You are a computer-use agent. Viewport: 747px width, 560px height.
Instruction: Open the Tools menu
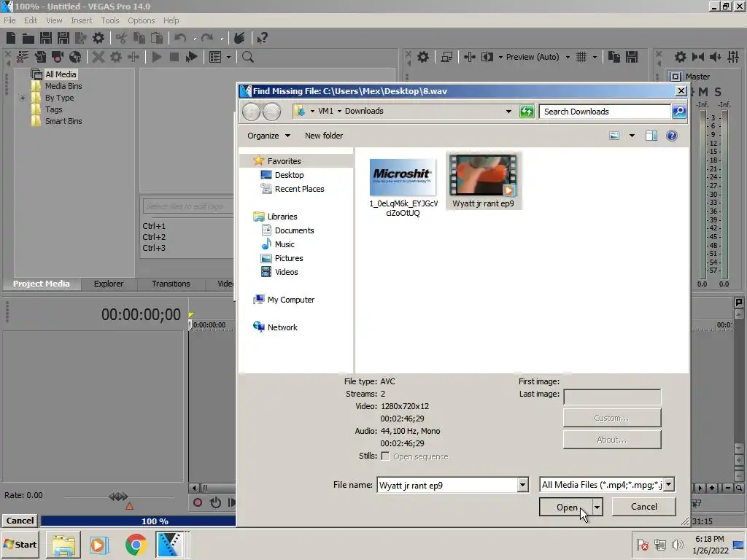tap(110, 20)
